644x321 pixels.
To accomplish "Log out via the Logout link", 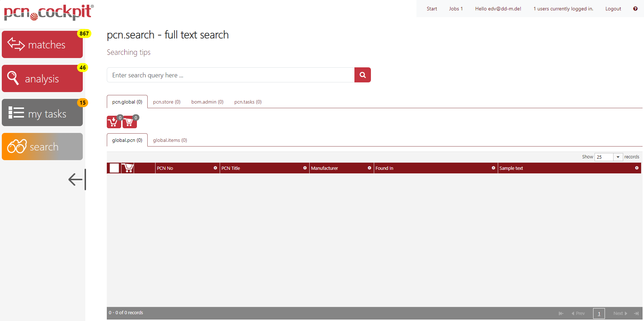I will (613, 9).
